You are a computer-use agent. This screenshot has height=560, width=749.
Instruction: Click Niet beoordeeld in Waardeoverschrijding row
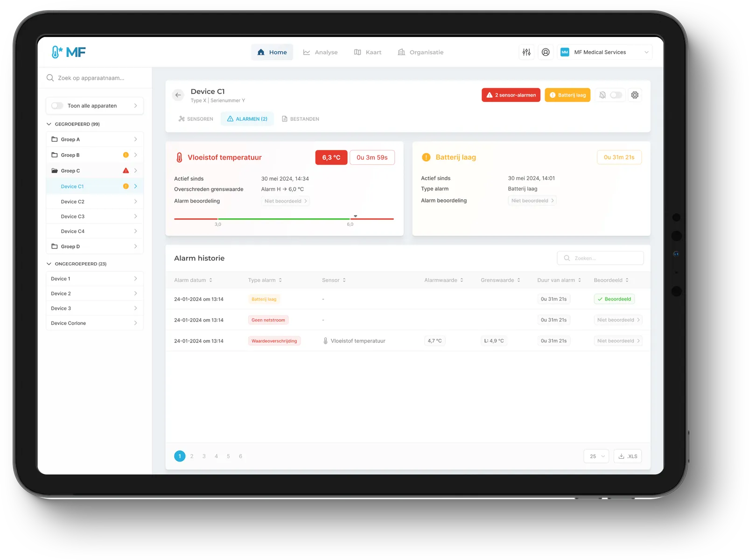click(x=618, y=341)
